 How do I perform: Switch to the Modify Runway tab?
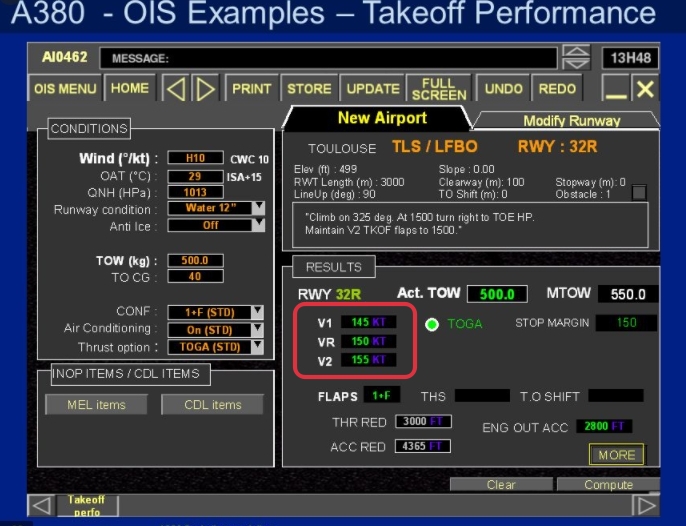(571, 121)
